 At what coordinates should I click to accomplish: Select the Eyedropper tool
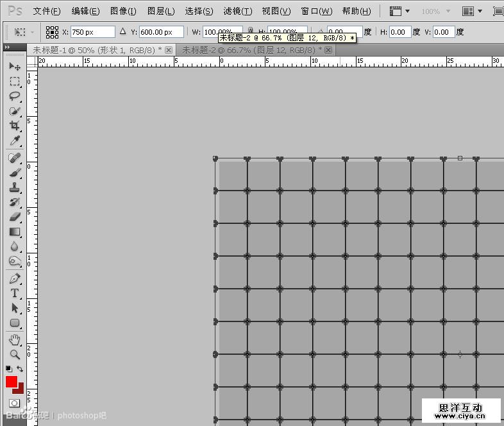(15, 141)
